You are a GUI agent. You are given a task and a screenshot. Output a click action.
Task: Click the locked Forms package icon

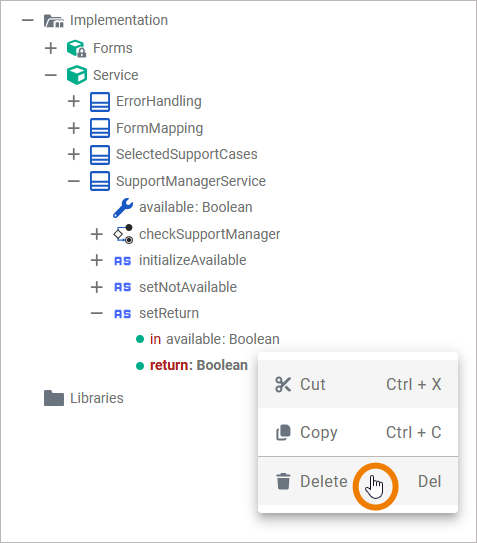(x=77, y=48)
